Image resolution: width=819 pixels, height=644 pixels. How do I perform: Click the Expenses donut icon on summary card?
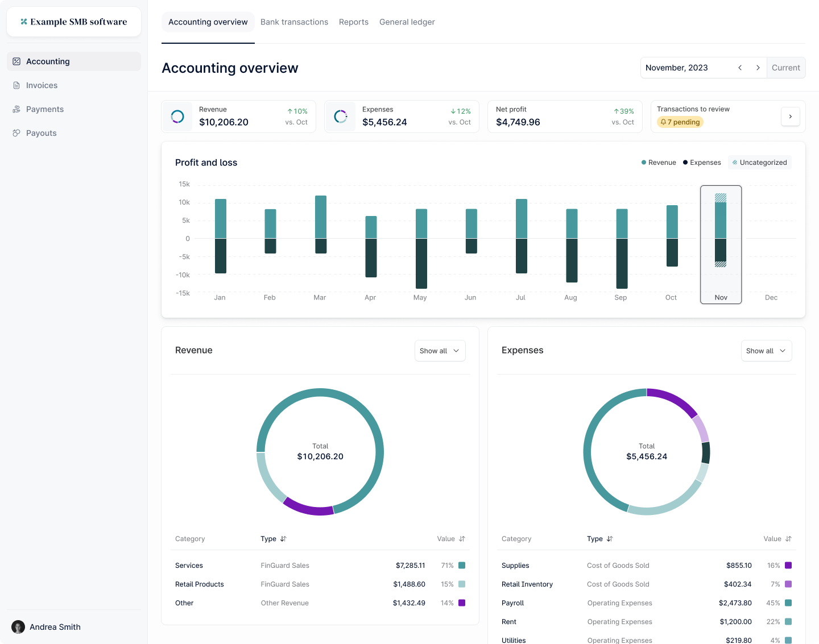pyautogui.click(x=340, y=116)
